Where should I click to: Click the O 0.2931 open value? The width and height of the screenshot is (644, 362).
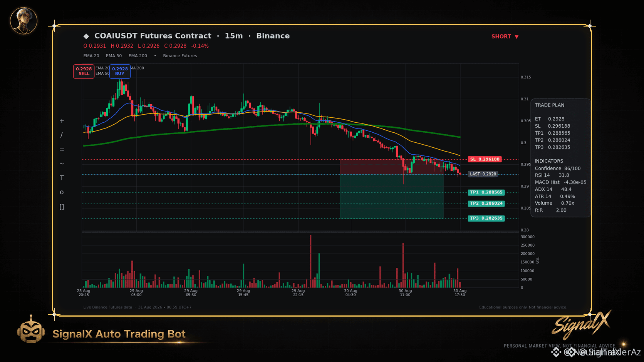(95, 46)
